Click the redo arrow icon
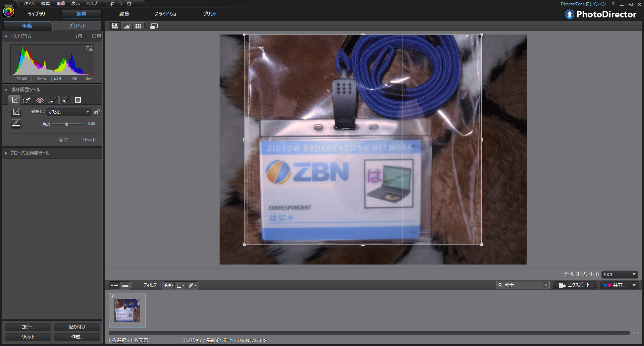Screen dimensions: 644x346 point(121,4)
